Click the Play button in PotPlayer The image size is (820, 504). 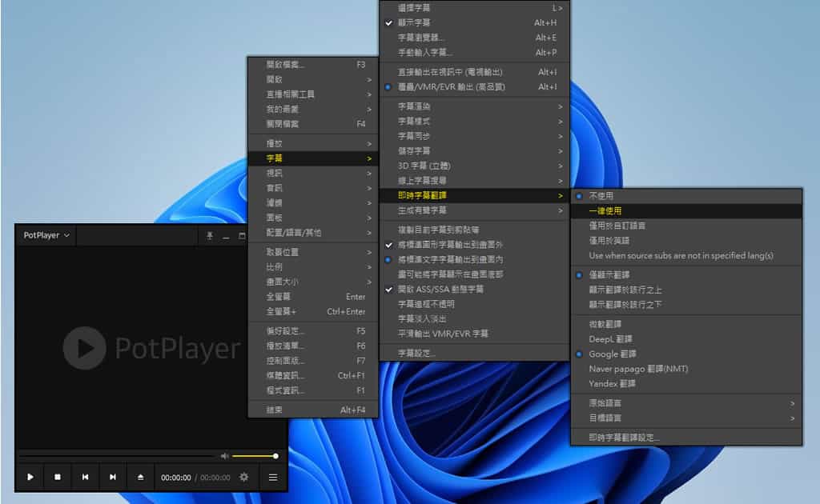[x=30, y=477]
